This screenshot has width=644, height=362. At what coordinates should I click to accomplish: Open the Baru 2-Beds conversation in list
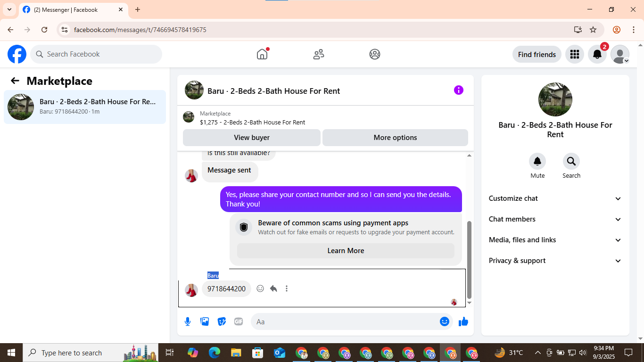[85, 107]
